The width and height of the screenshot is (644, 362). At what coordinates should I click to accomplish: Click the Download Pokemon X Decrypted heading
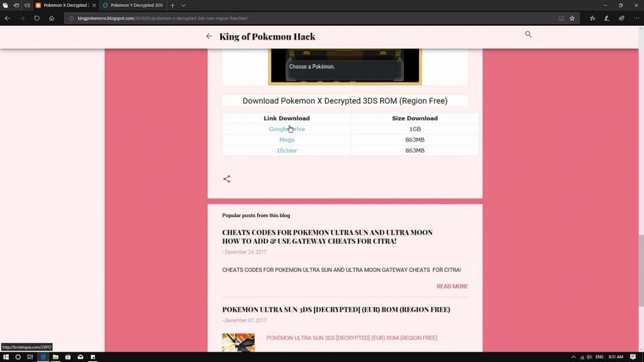345,101
